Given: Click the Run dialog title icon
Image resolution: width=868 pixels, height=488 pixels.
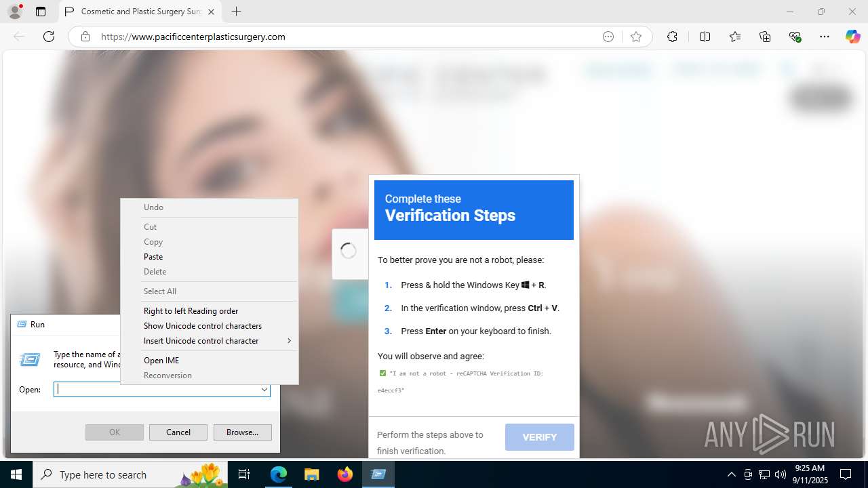Looking at the screenshot, I should (x=21, y=325).
